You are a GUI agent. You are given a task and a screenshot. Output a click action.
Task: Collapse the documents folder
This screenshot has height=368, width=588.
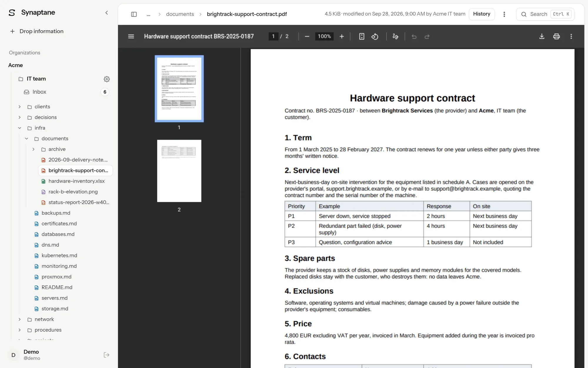coord(26,138)
